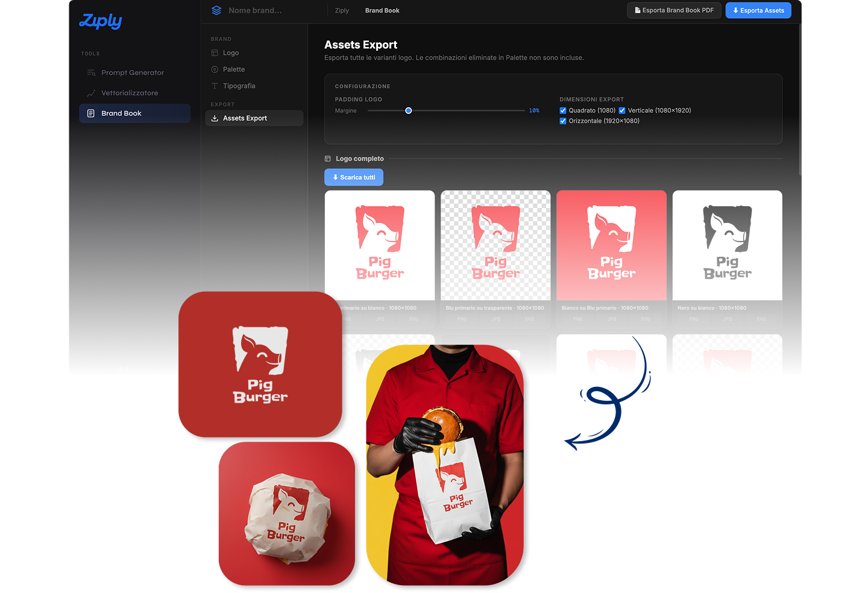Screen dimensions: 868x593
Task: Click the layers icon next to Nome brand field
Action: click(x=216, y=10)
